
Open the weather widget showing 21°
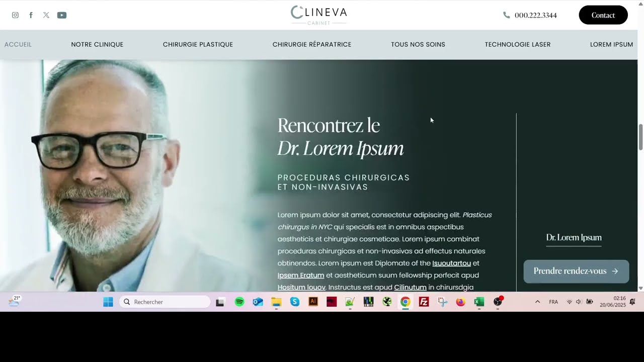pos(14,301)
